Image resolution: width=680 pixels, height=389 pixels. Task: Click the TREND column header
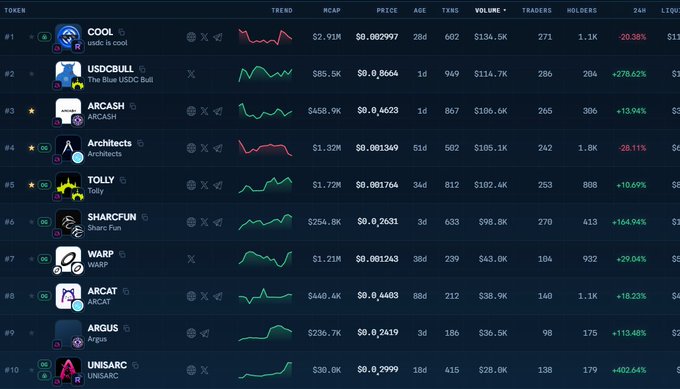pos(282,10)
